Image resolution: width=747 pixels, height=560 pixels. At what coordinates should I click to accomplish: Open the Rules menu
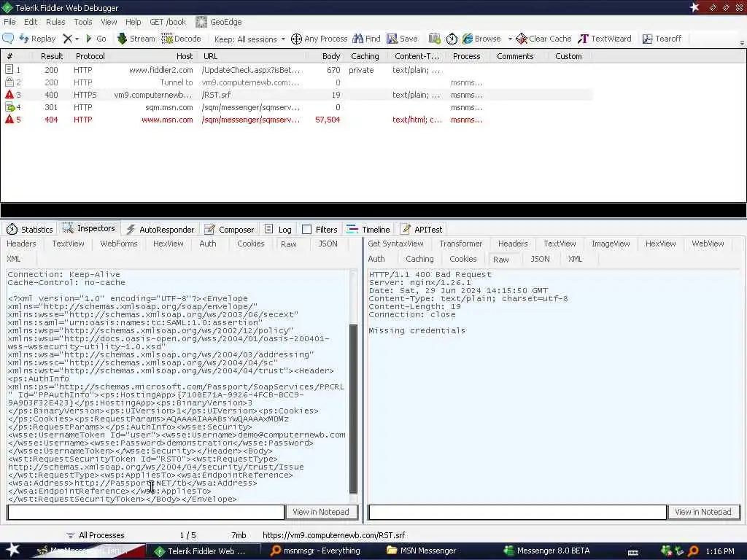pos(55,22)
